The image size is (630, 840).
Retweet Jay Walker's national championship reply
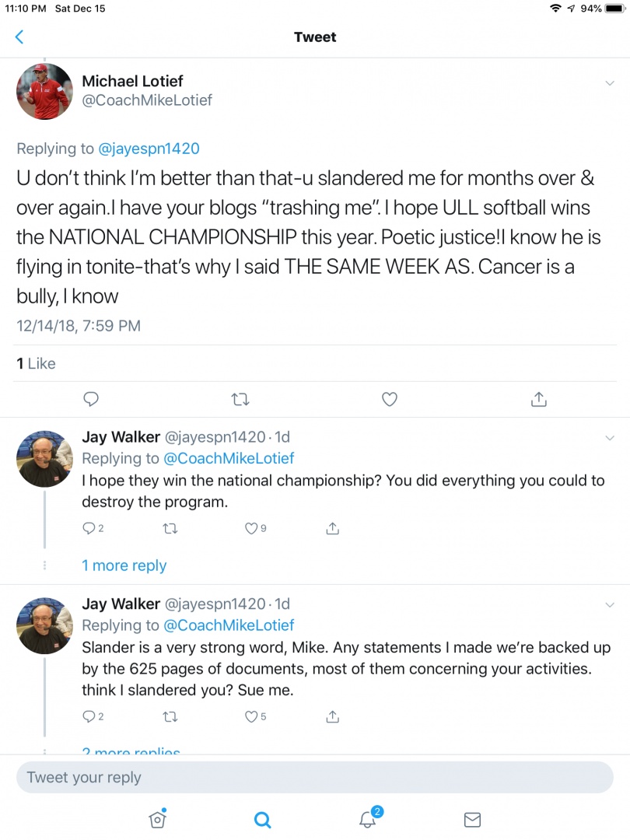[170, 529]
